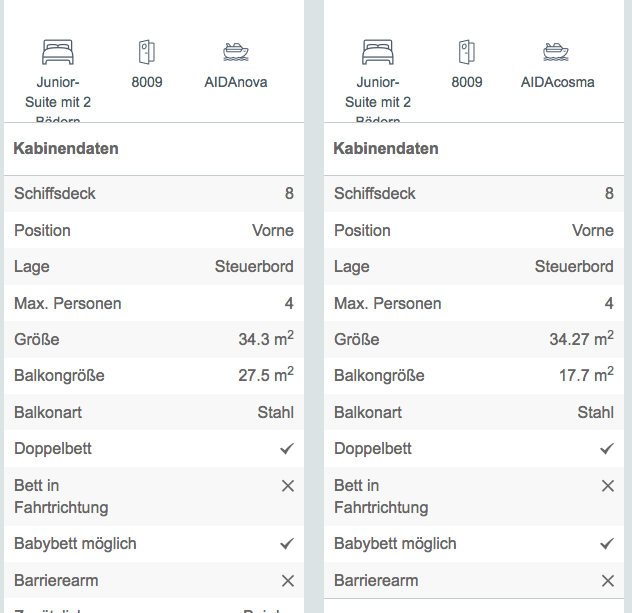Click the bed icon in the AIDAnova card

point(58,51)
